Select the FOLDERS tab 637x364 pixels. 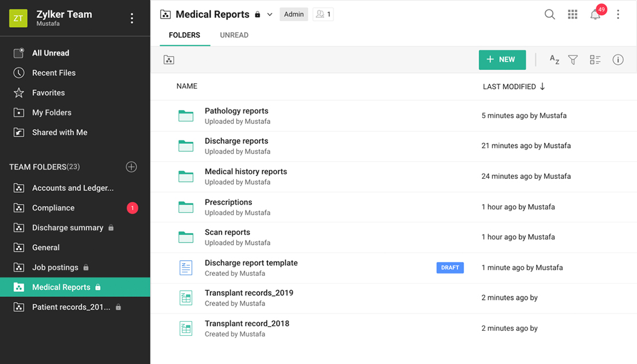click(184, 35)
